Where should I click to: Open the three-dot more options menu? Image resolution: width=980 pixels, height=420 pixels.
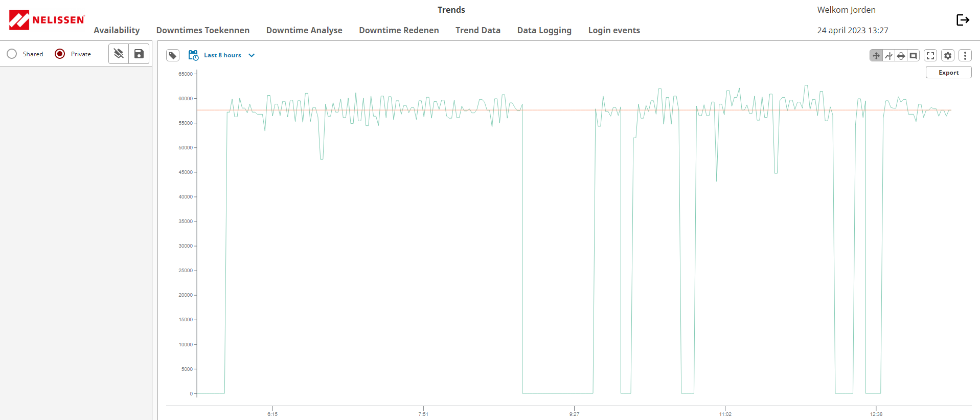965,56
